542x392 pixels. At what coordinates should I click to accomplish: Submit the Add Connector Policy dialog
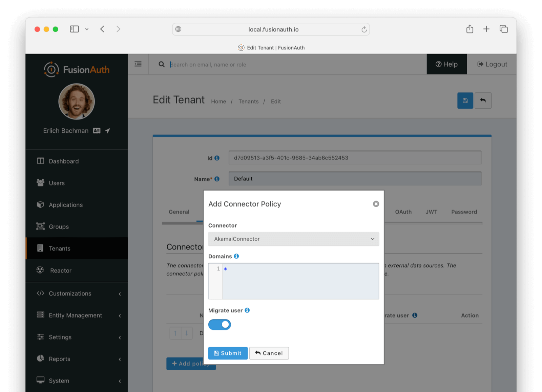coord(228,353)
